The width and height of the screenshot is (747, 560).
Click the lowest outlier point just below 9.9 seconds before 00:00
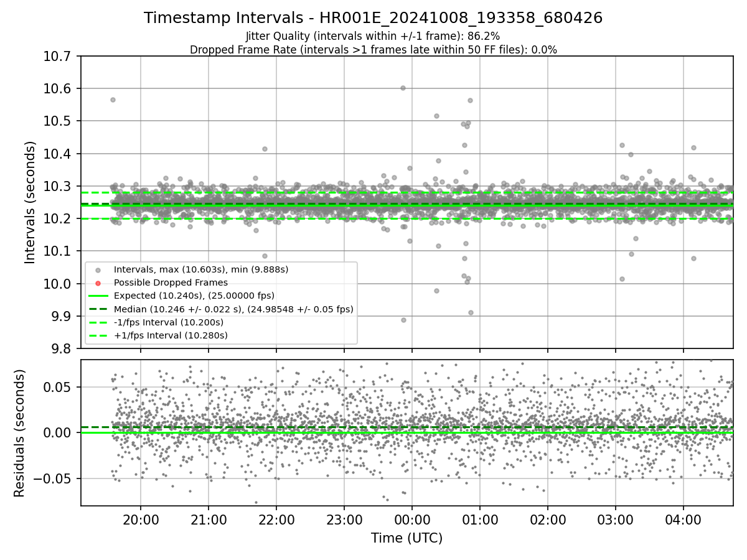(x=403, y=320)
